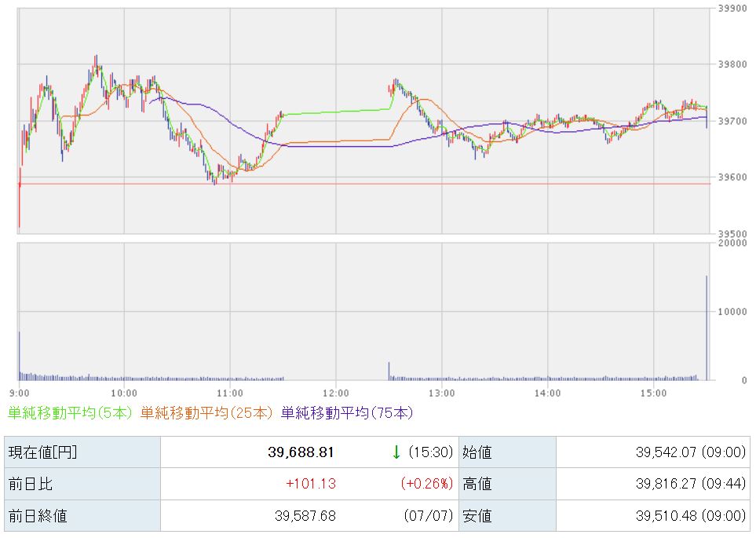
Task: Click the +101.13 day change value
Action: coord(311,484)
